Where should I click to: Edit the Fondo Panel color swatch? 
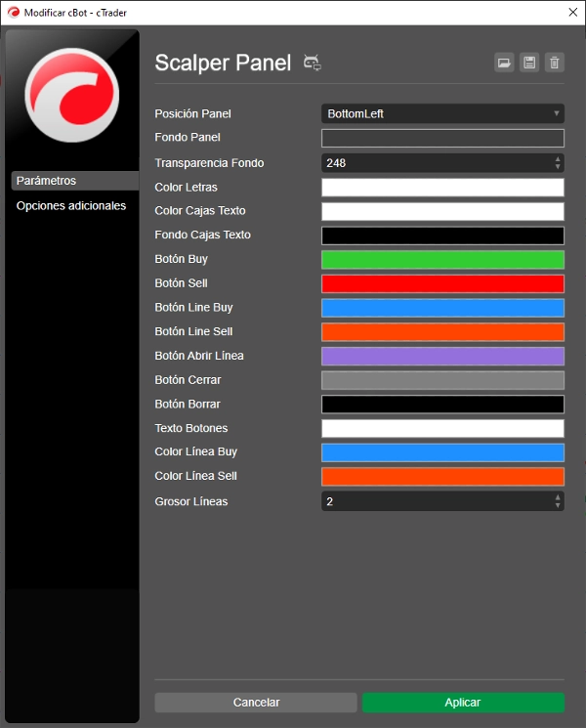(442, 138)
